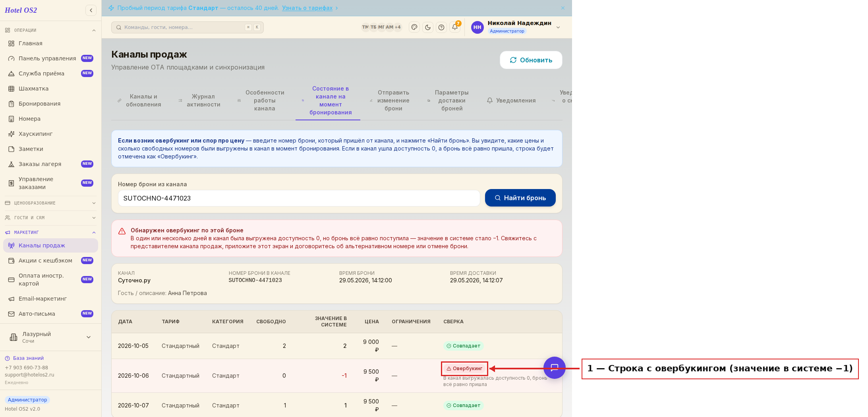Expand the ЦЕНООБРАЗОВАНИЕ section
The height and width of the screenshot is (417, 868).
tap(50, 203)
